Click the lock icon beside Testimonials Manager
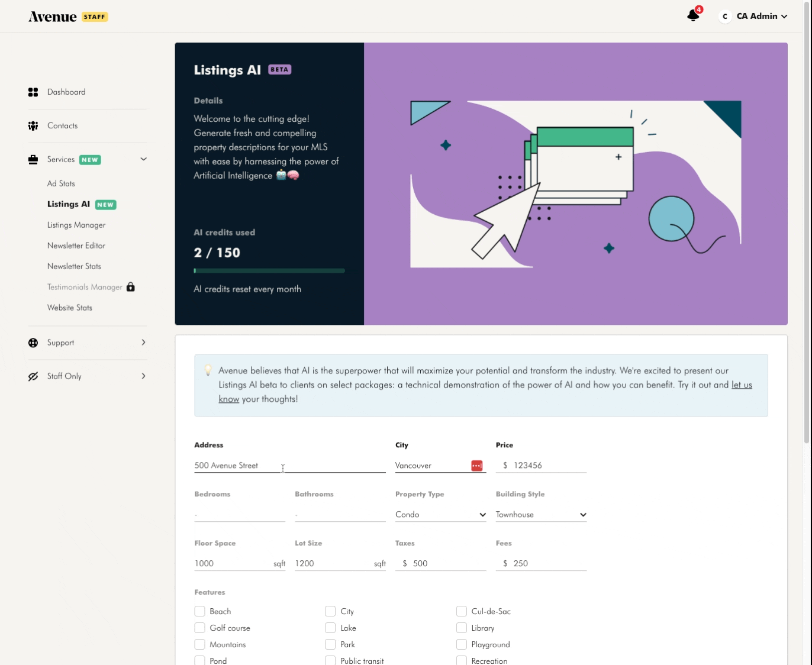Image resolution: width=812 pixels, height=665 pixels. click(x=131, y=287)
